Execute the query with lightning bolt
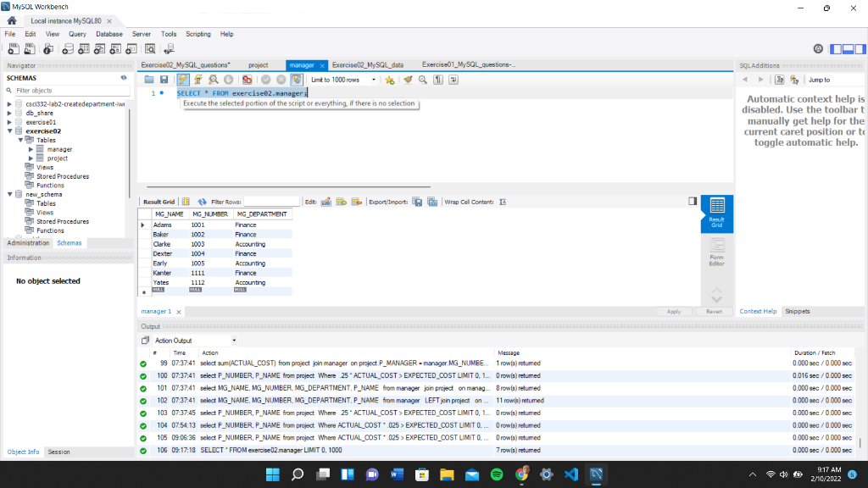 (183, 80)
